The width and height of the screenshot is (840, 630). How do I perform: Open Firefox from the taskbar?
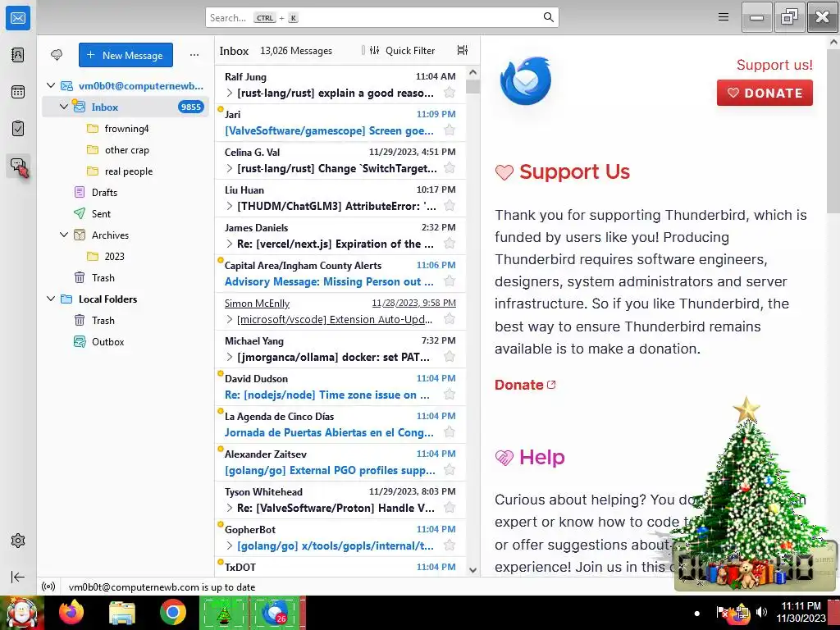tap(71, 612)
